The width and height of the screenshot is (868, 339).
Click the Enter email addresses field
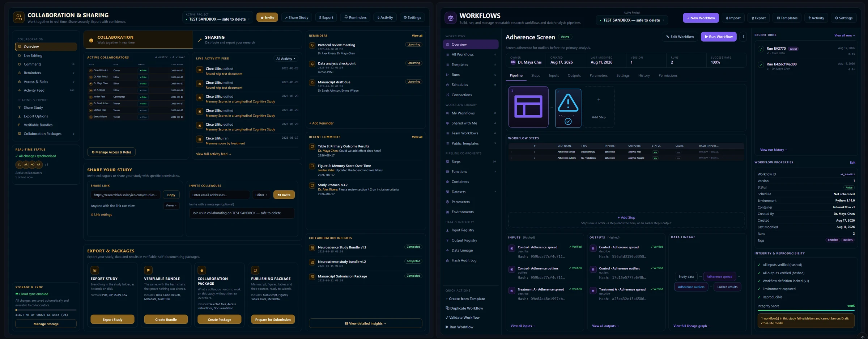tap(220, 195)
